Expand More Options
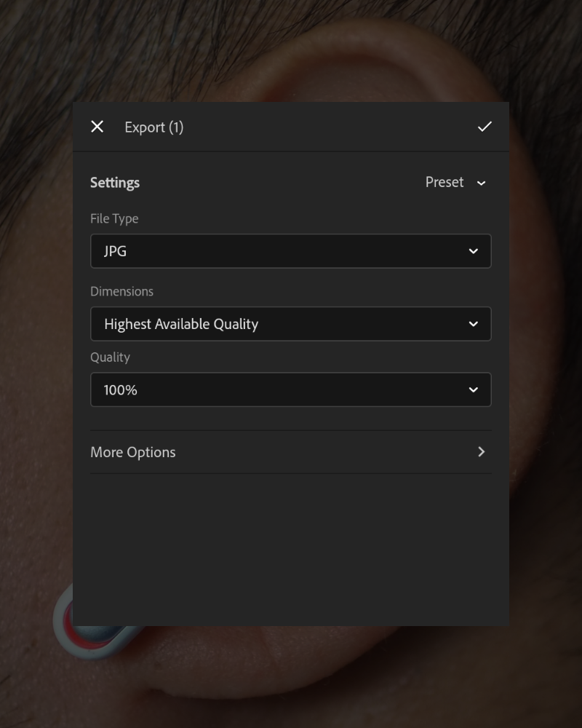582x728 pixels. click(290, 452)
